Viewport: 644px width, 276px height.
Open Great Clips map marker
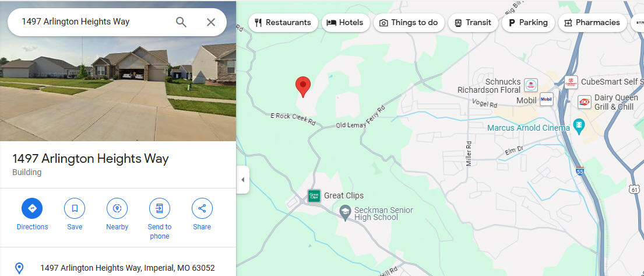click(314, 196)
